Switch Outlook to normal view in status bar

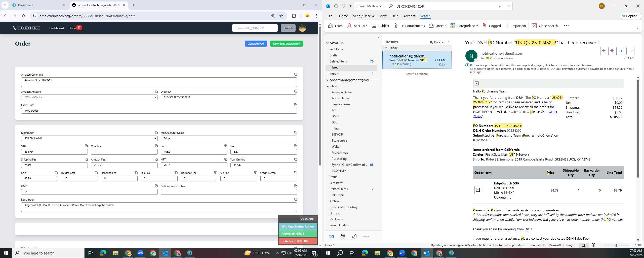pyautogui.click(x=584, y=245)
